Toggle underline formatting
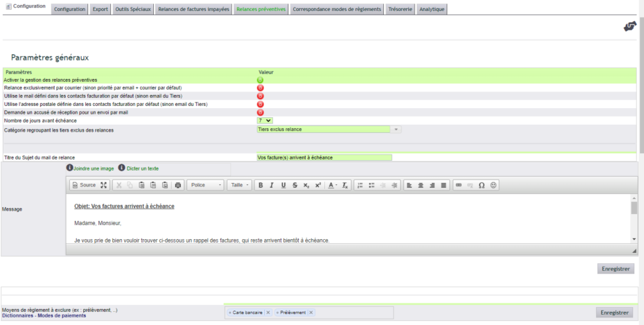 click(283, 185)
